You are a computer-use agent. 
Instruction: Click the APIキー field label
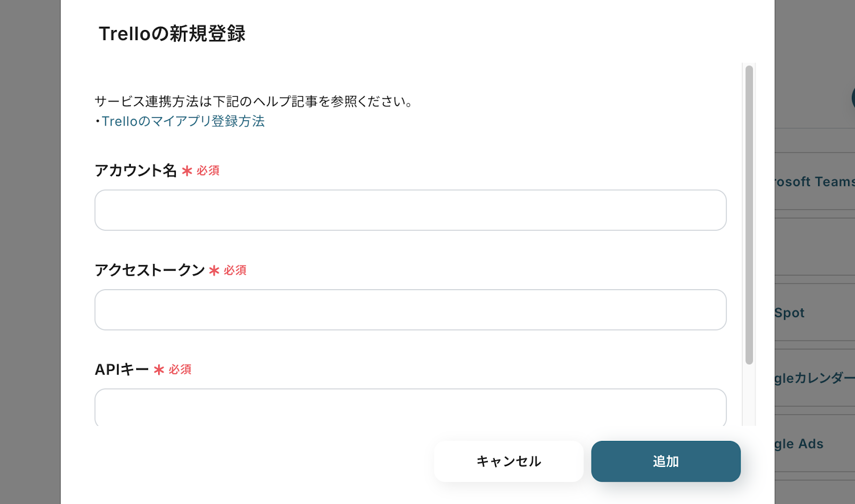coord(122,369)
